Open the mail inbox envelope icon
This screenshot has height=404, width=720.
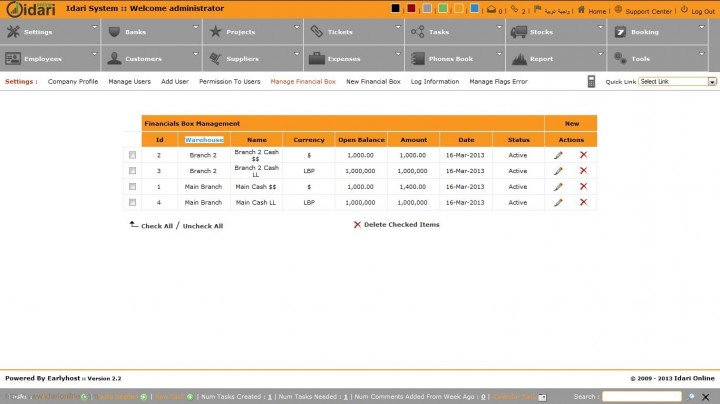click(x=491, y=9)
